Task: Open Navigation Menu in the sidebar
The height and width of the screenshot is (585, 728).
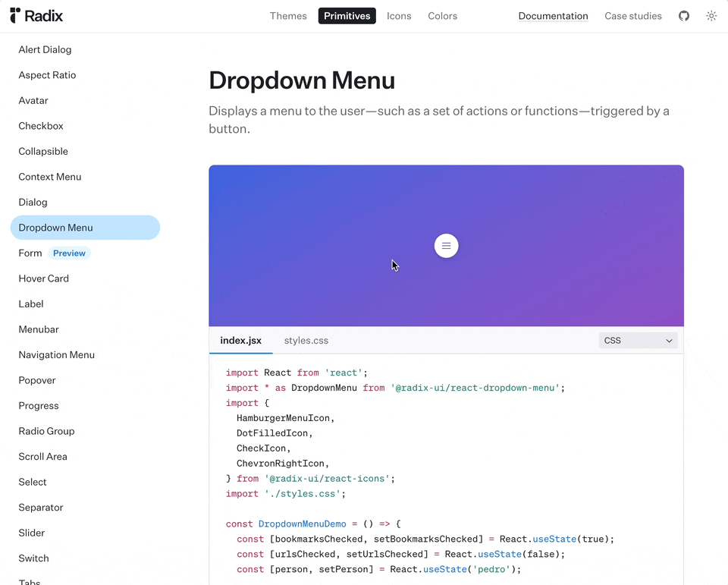Action: tap(57, 355)
